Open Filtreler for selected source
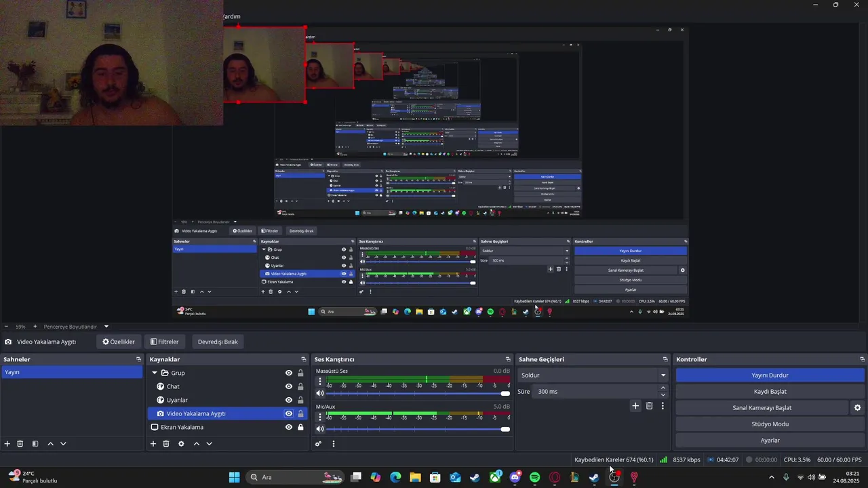Image resolution: width=868 pixels, height=488 pixels. [x=165, y=342]
